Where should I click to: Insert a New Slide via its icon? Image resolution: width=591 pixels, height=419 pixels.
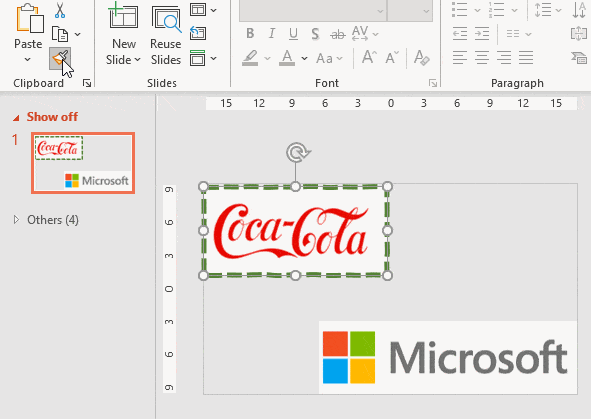click(124, 15)
